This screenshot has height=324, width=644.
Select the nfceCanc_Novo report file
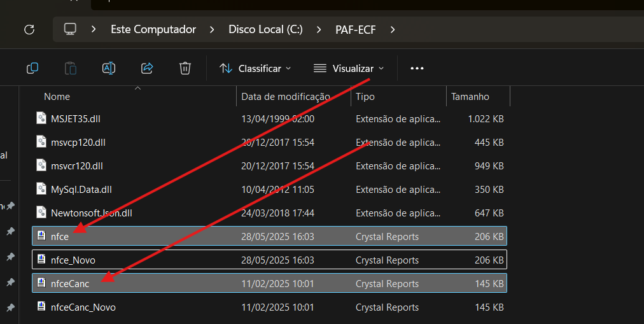(83, 307)
